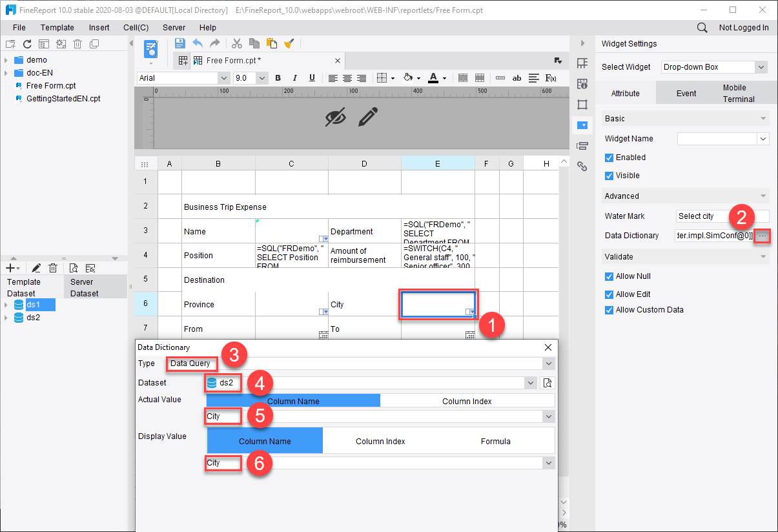This screenshot has height=532, width=778.
Task: Apply bold formatting
Action: pos(278,78)
